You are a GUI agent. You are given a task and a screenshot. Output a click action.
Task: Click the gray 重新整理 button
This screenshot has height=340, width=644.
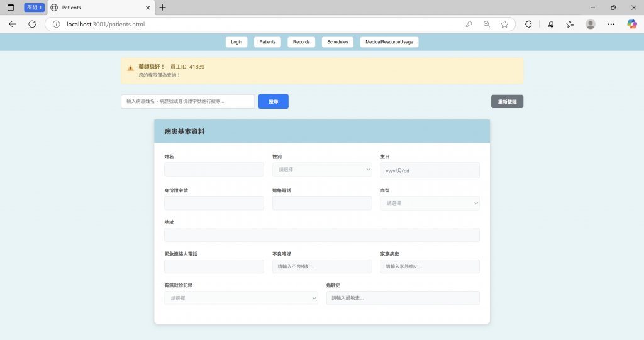[508, 101]
